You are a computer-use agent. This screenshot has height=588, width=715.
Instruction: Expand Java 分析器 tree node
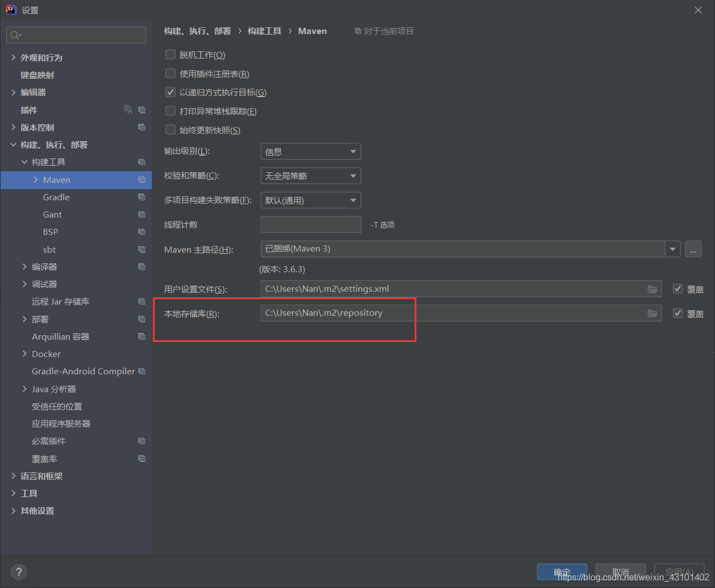tap(25, 389)
